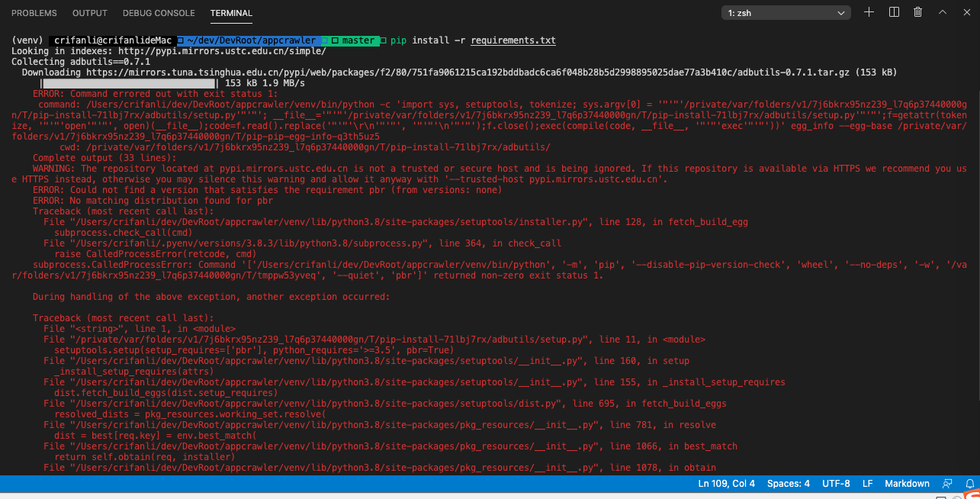980x499 pixels.
Task: Click the 'Looking in indexes' line
Action: (x=169, y=51)
